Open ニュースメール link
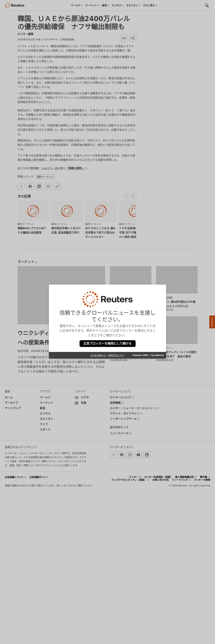 [121, 433]
